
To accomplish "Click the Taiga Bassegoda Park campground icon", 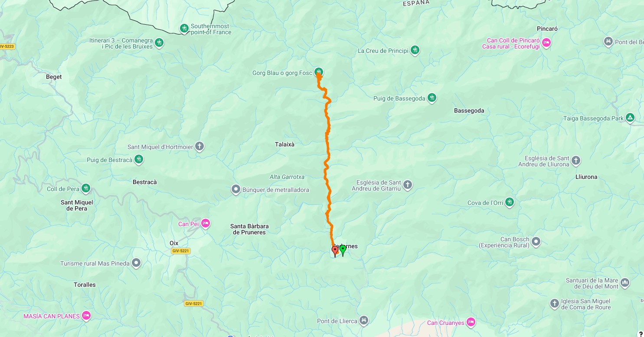I will pos(630,118).
